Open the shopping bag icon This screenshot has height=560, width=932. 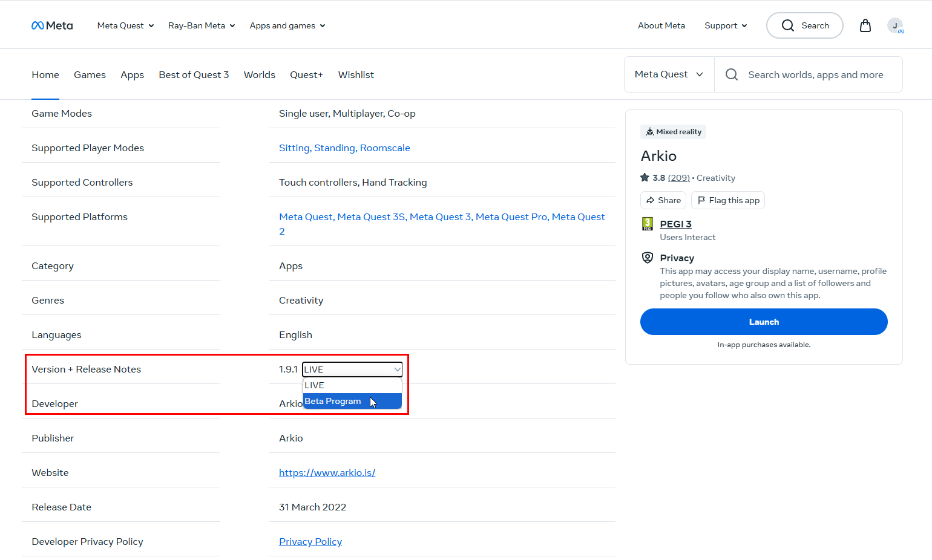pos(865,25)
